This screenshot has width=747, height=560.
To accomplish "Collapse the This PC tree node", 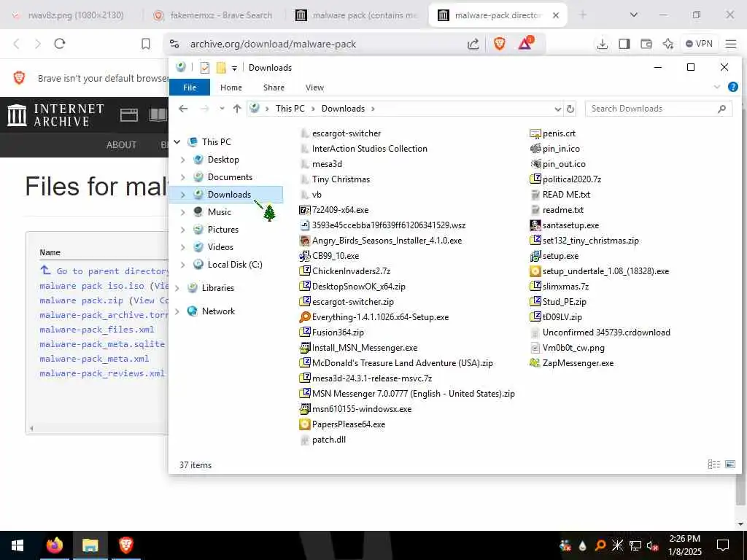I will click(x=177, y=142).
